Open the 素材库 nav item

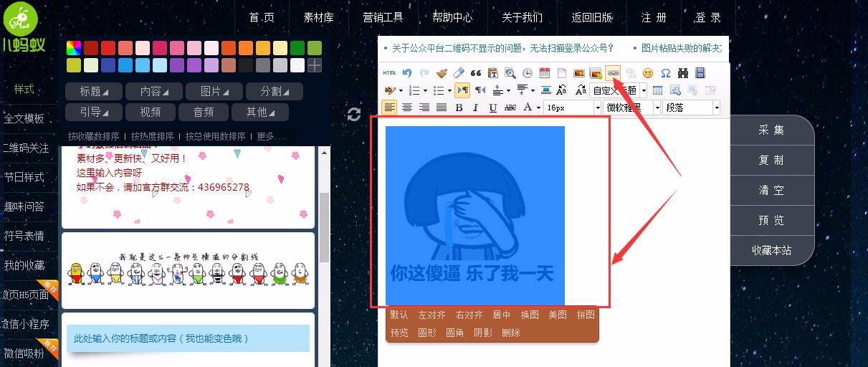pos(318,18)
